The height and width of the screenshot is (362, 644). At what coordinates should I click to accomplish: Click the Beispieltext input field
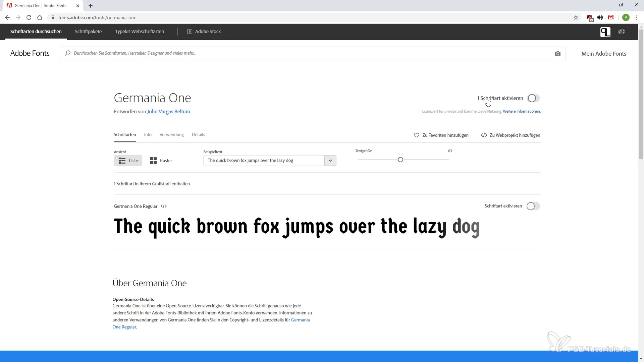tap(264, 161)
